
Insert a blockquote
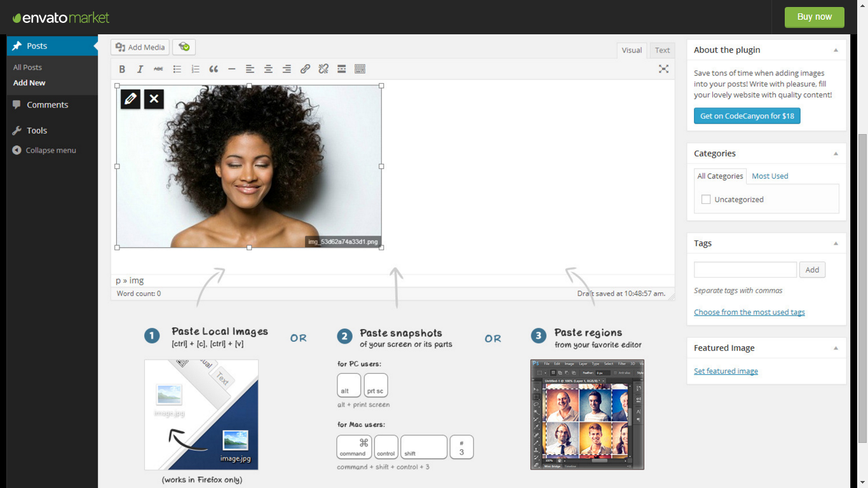214,69
